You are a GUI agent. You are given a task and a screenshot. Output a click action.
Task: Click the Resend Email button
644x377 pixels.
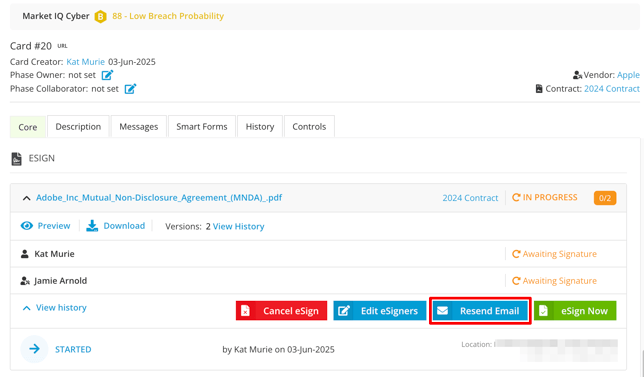480,311
